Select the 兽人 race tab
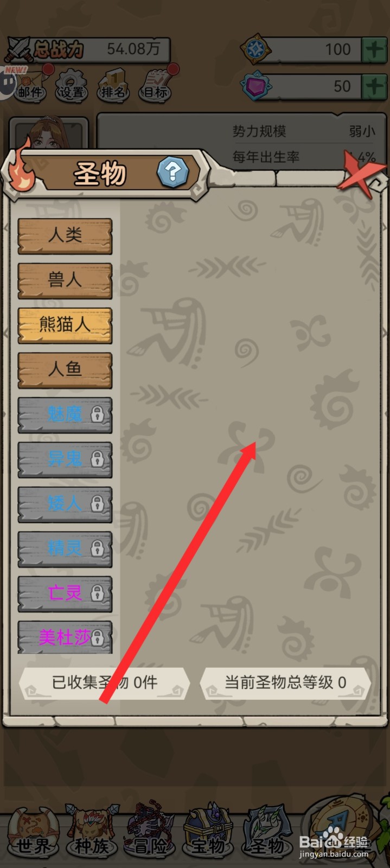This screenshot has height=868, width=390. point(65,280)
